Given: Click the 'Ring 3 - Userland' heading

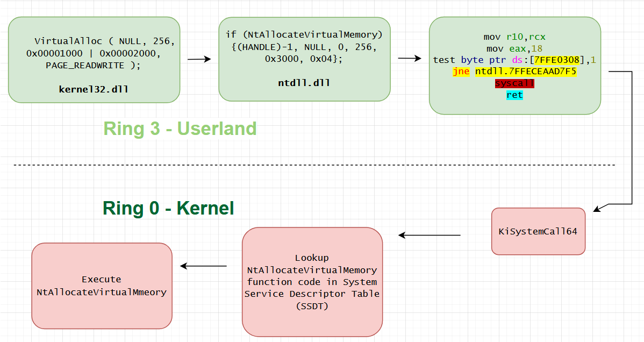Looking at the screenshot, I should coord(180,129).
